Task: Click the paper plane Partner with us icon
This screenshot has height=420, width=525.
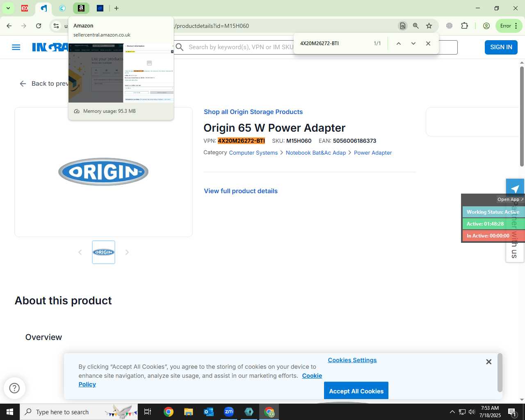Action: [515, 188]
